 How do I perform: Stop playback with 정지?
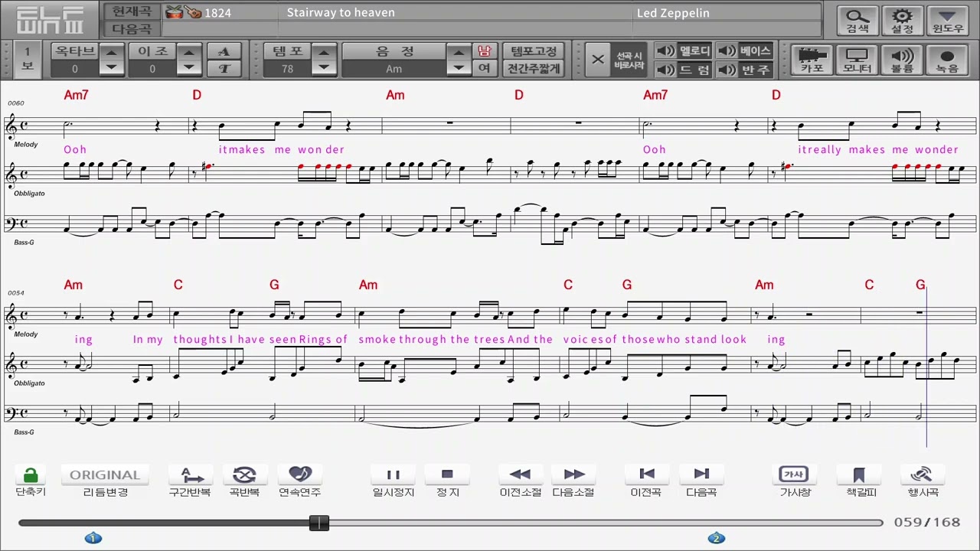448,475
